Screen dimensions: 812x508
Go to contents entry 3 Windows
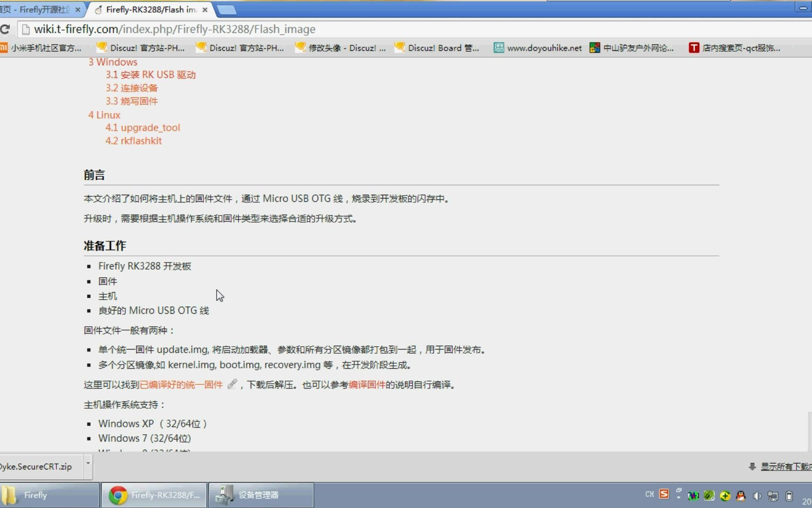113,62
